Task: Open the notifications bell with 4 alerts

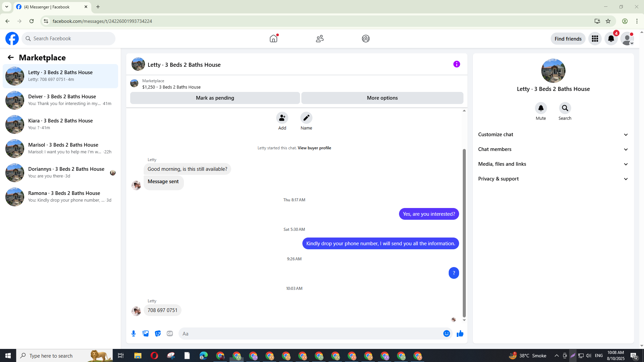Action: point(611,39)
